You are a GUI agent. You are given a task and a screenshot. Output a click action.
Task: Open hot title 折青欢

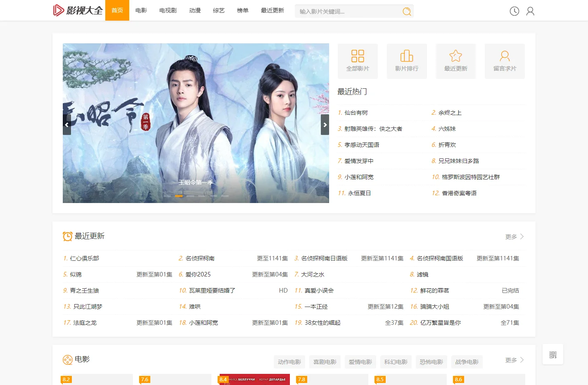(x=447, y=145)
